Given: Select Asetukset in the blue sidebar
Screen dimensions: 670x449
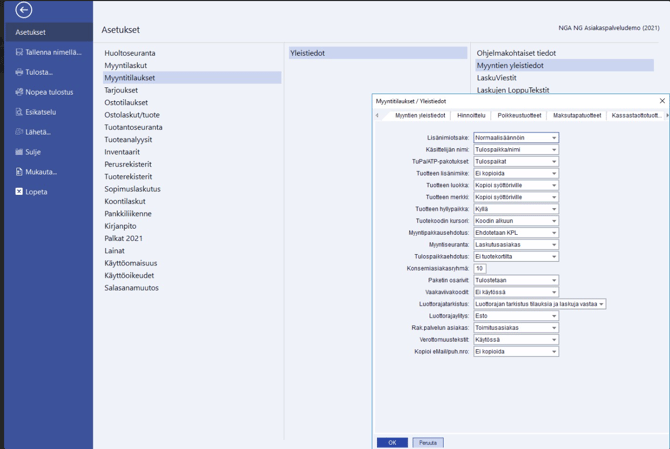Looking at the screenshot, I should click(x=48, y=32).
